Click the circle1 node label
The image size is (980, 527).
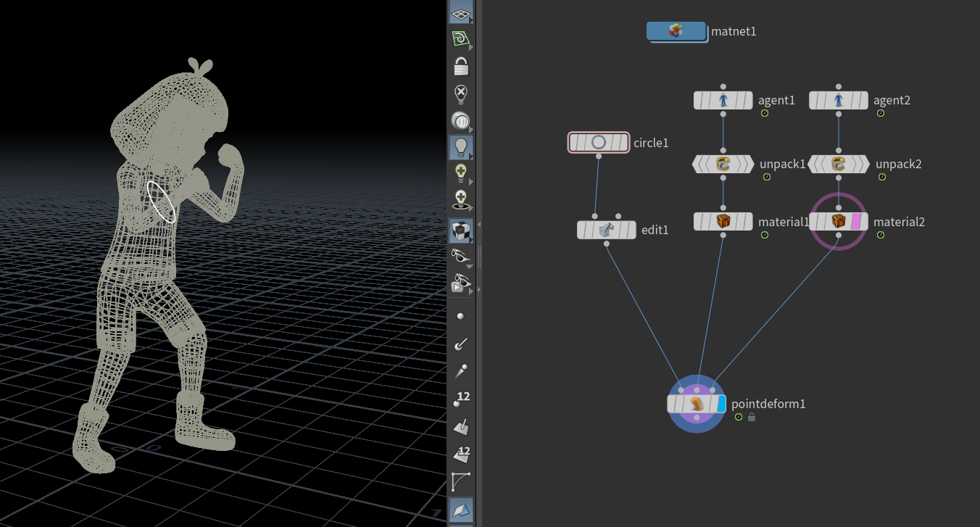click(651, 143)
